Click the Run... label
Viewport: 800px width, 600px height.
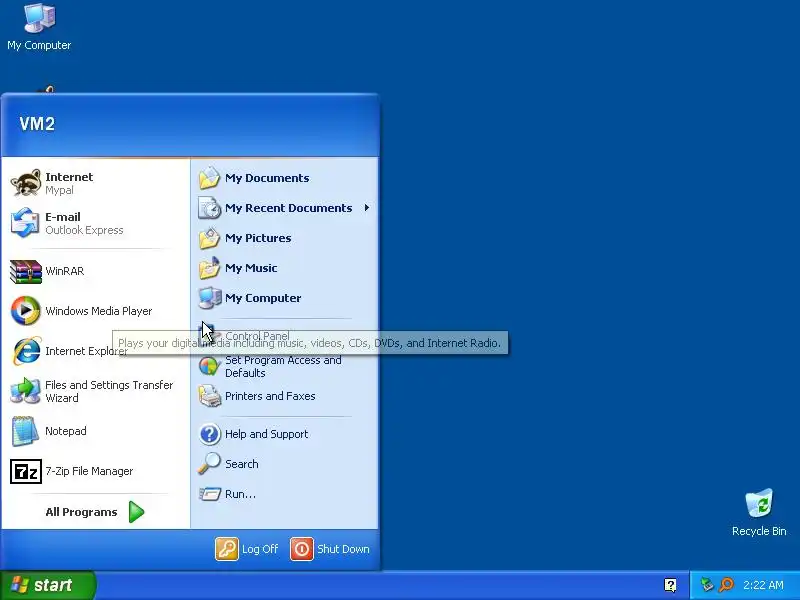point(240,494)
